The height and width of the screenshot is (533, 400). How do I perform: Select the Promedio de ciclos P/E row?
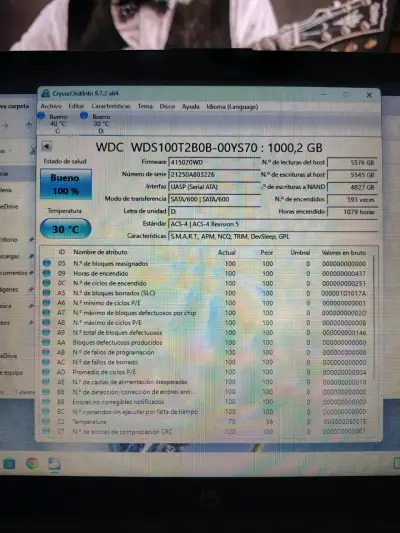205,372
